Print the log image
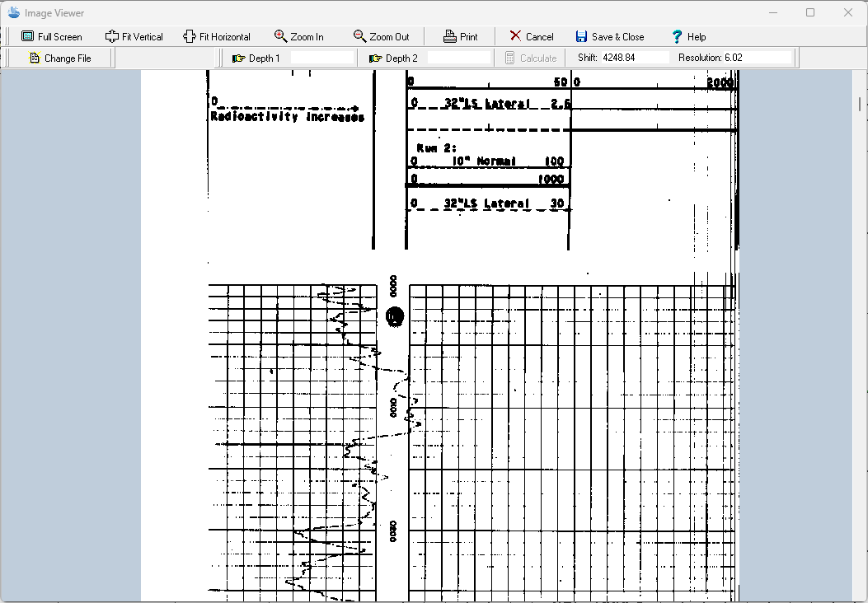Screen dimensions: 868x603 460,36
